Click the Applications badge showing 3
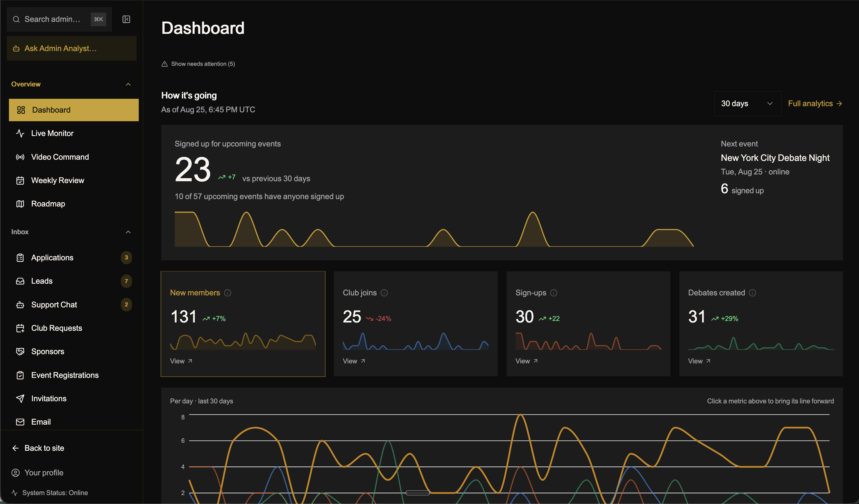 126,258
